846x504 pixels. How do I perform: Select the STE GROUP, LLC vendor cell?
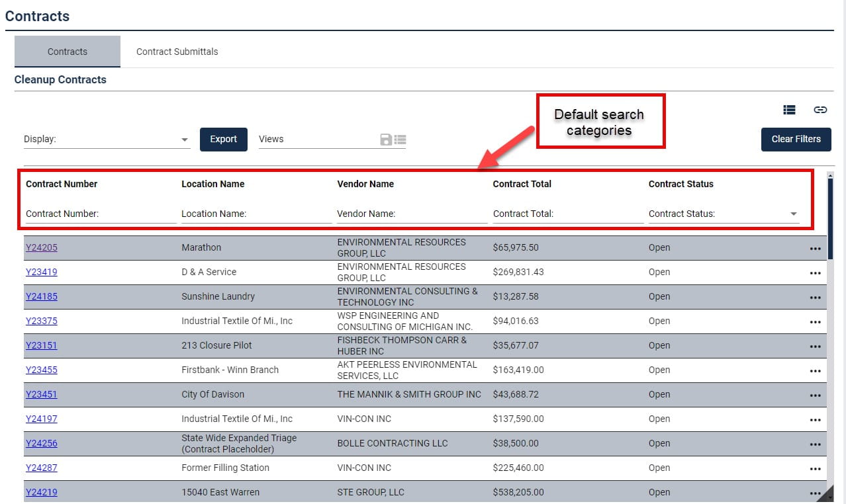point(371,492)
